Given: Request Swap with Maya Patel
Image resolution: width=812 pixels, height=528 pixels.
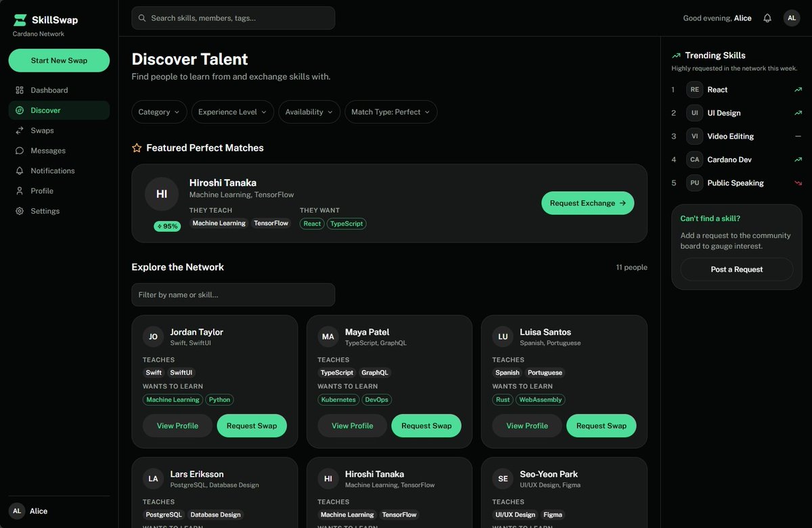Looking at the screenshot, I should (426, 426).
